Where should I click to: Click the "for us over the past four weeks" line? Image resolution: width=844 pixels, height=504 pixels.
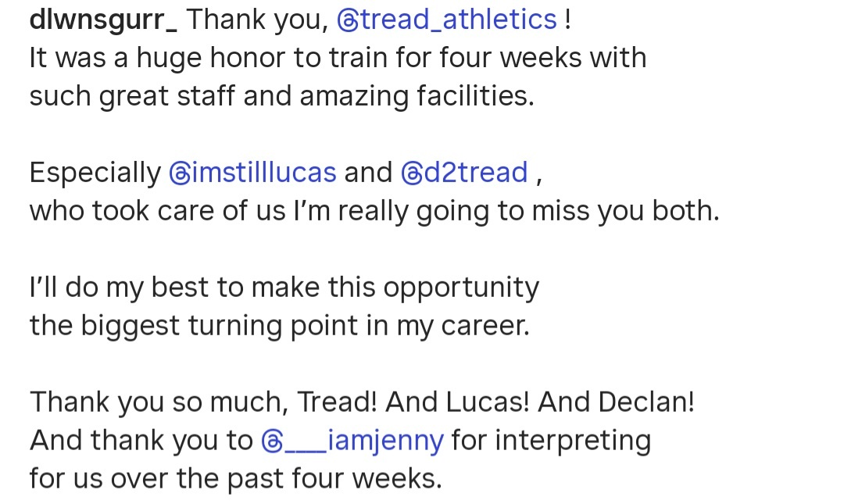coord(235,479)
